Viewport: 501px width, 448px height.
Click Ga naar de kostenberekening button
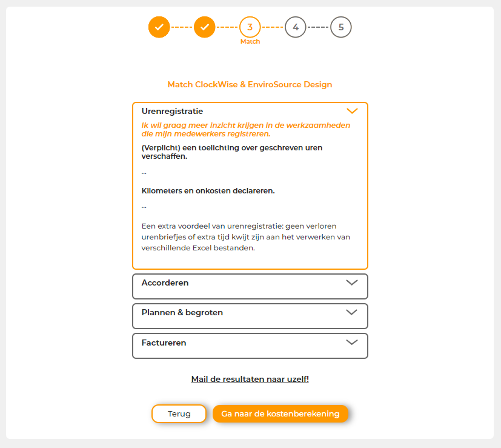pos(280,413)
